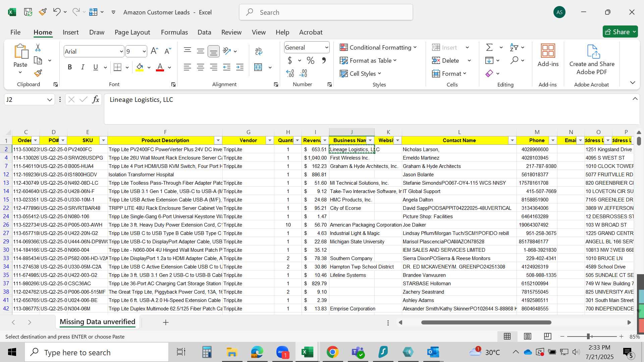Open Vendor column filter dropdown
The image size is (644, 362).
point(270,140)
